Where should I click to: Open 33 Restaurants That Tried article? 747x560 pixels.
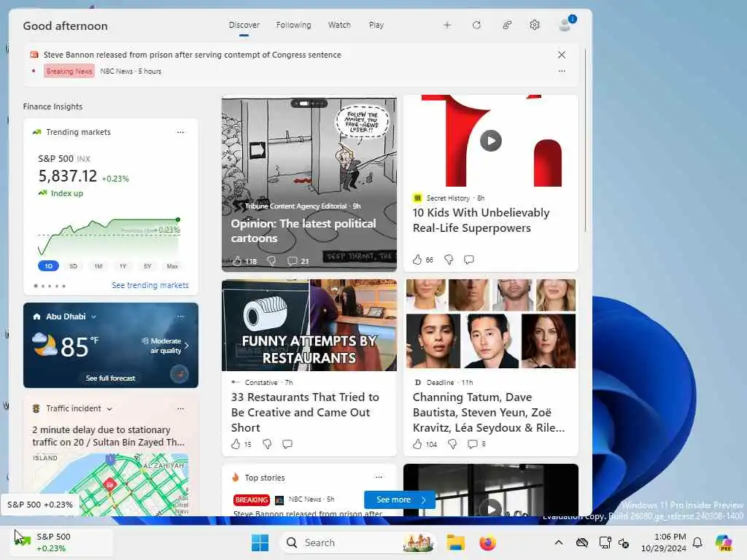pos(305,413)
